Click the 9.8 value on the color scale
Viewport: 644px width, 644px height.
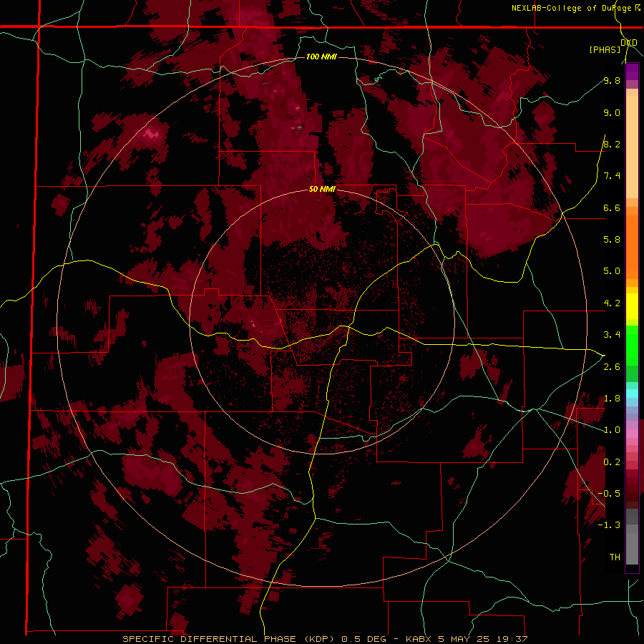coord(612,80)
